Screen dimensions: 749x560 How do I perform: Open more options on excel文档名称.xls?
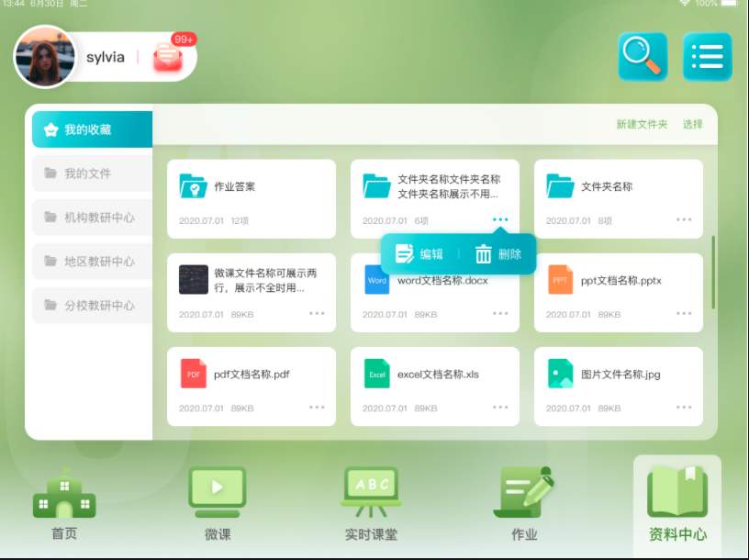501,407
